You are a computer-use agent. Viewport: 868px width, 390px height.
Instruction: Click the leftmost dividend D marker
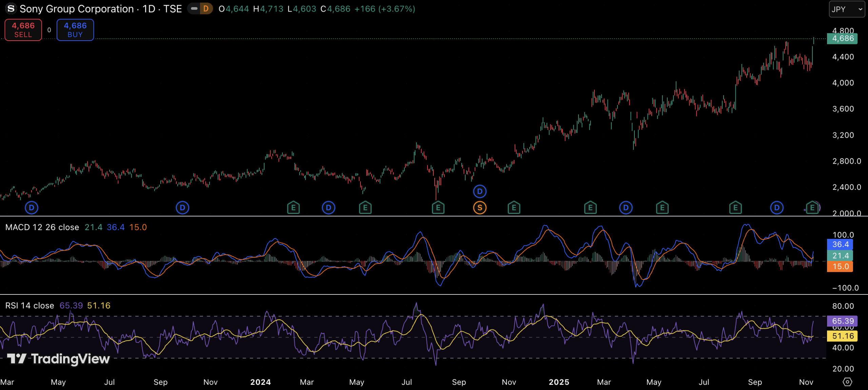(x=32, y=208)
